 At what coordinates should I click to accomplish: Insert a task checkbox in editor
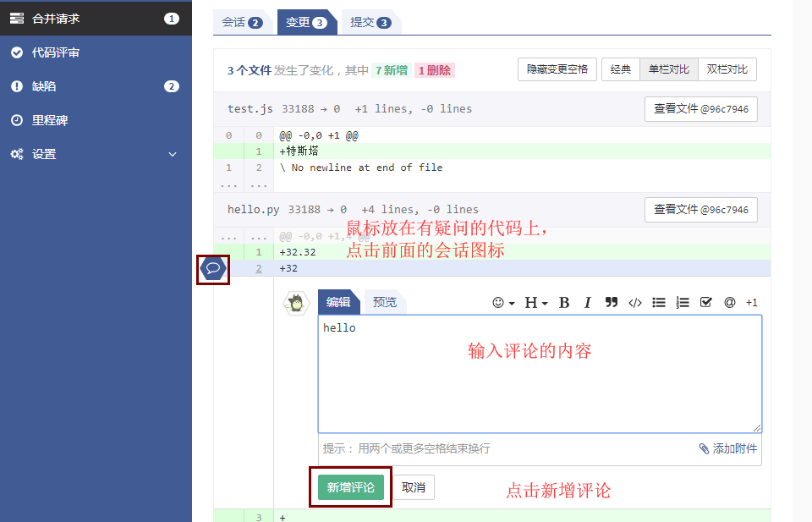point(706,303)
